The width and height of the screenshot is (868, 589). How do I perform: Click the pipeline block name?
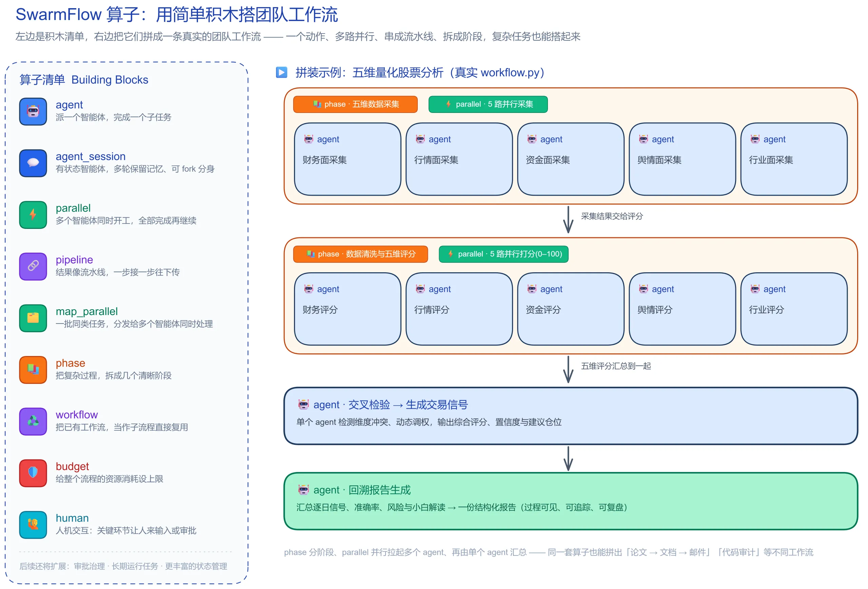(x=74, y=260)
